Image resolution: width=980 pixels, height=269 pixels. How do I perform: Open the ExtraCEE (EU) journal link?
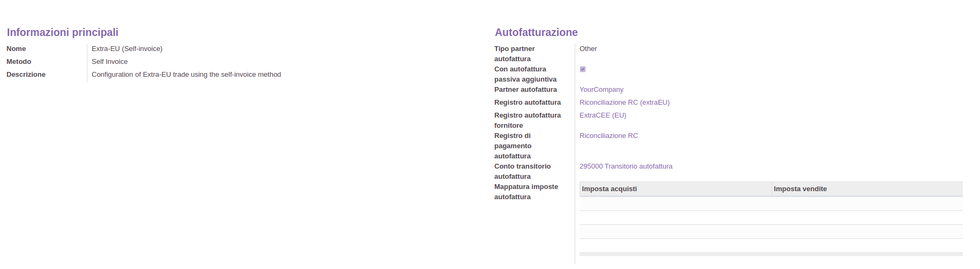click(x=603, y=115)
